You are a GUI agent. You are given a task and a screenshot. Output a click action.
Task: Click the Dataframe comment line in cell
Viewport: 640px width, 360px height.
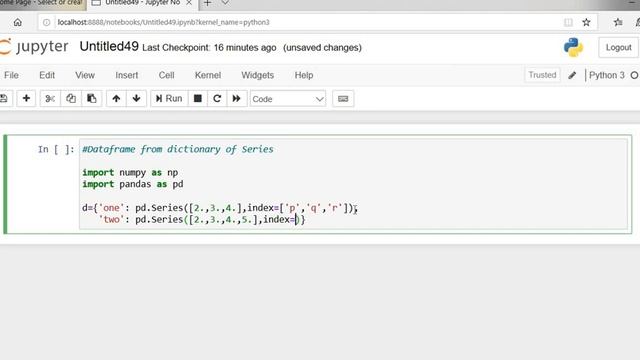[178, 149]
